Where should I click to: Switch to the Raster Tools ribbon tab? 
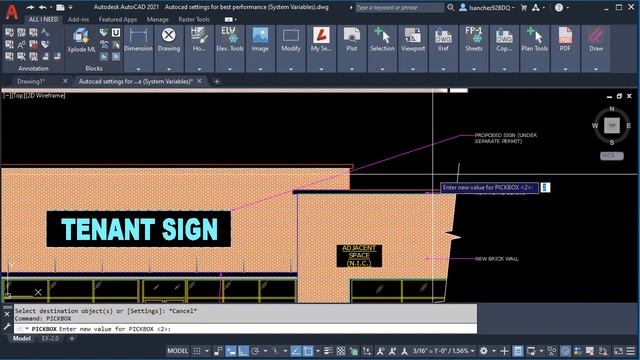194,19
